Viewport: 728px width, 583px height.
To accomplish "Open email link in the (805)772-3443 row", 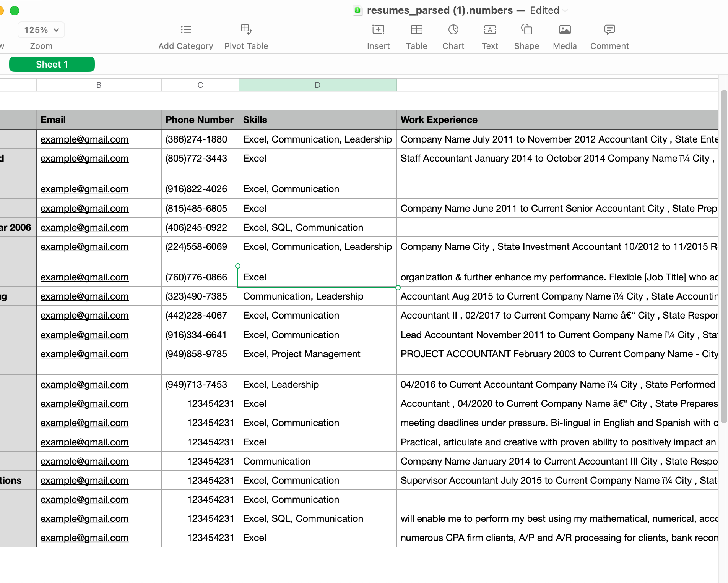I will tap(84, 158).
